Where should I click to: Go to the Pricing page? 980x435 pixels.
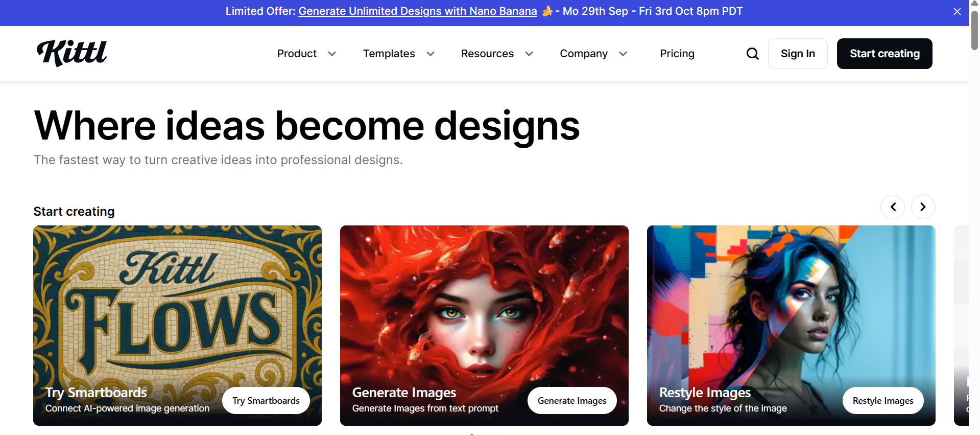click(x=677, y=54)
